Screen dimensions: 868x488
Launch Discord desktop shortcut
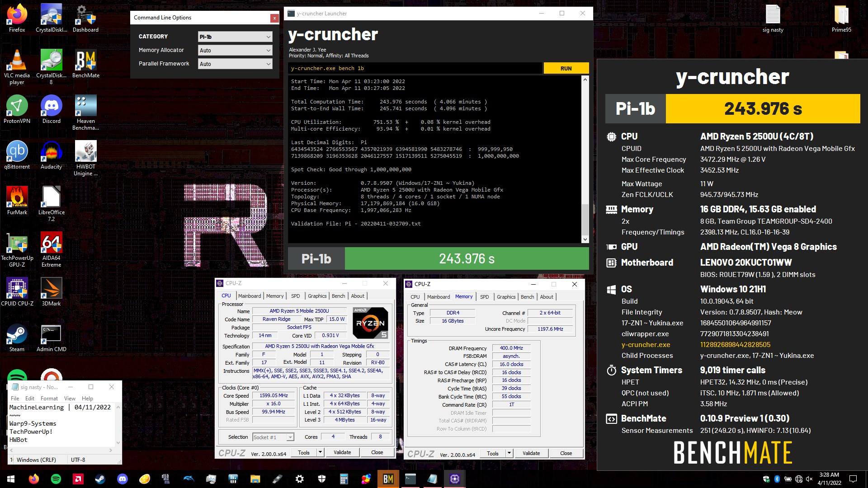coord(51,109)
